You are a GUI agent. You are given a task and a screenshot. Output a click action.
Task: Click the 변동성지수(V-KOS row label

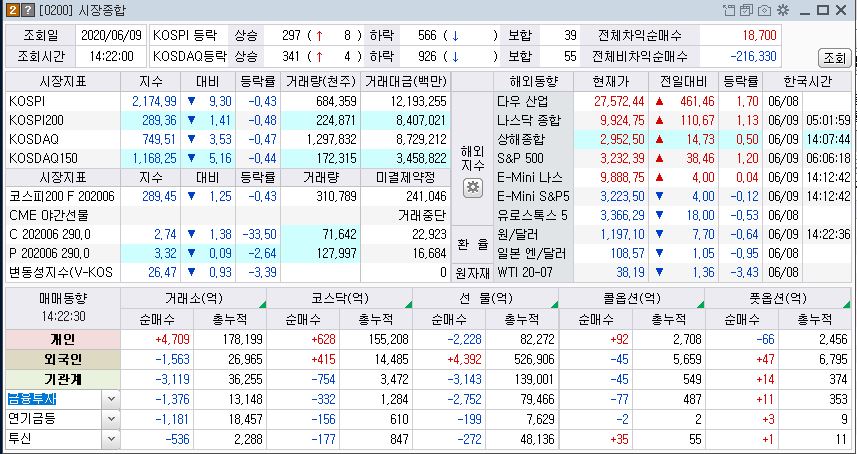[x=61, y=272]
